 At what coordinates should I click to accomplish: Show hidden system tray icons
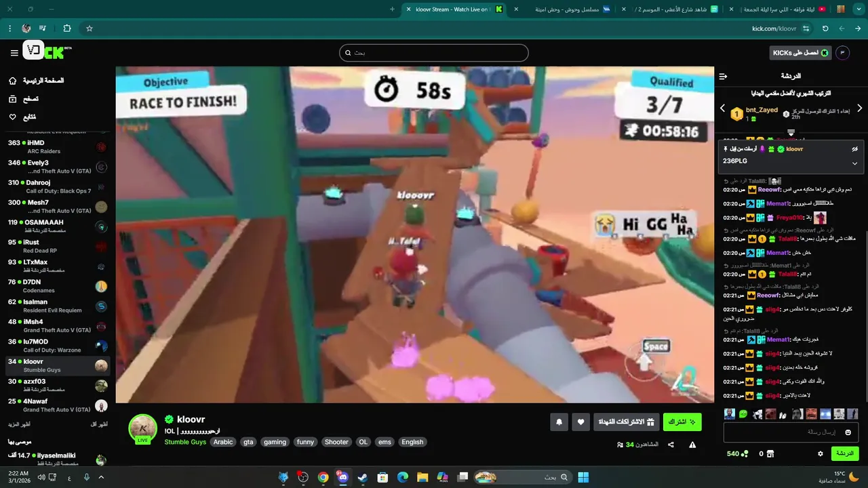(101, 477)
